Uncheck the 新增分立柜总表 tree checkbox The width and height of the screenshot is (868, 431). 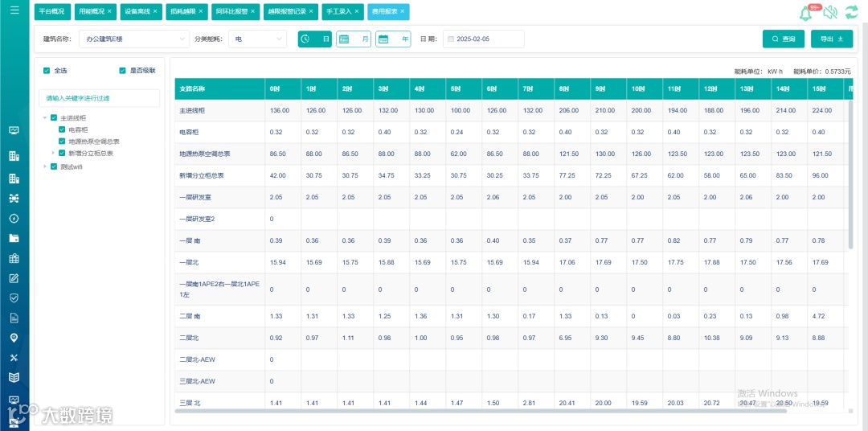click(x=62, y=153)
